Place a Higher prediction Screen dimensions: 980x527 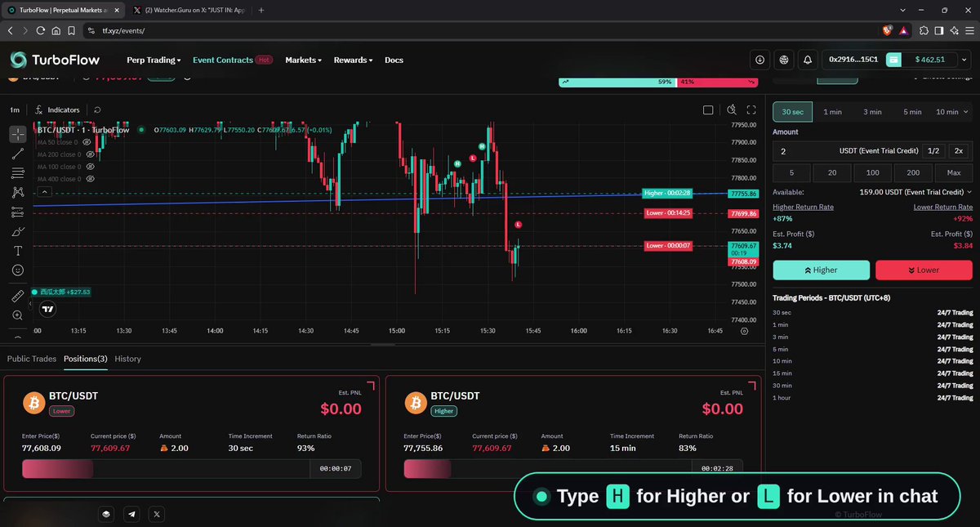point(821,270)
